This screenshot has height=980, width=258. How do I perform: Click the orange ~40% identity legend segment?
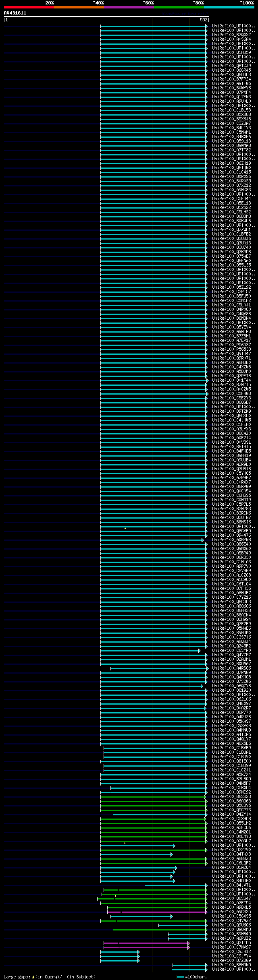click(79, 7)
